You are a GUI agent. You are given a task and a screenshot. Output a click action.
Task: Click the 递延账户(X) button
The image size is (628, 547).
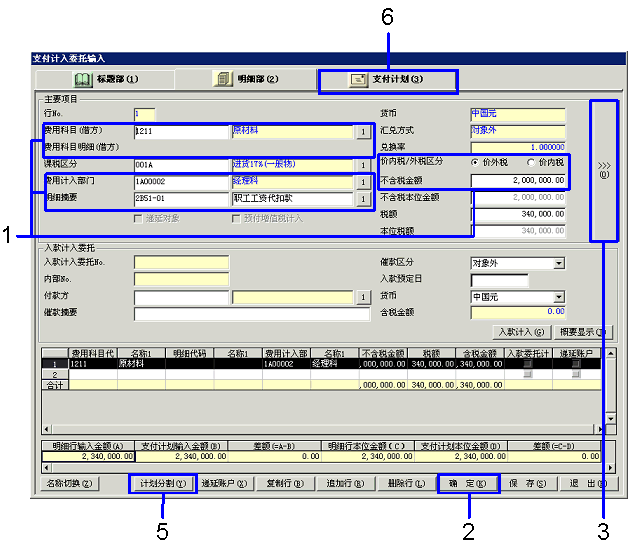[224, 484]
